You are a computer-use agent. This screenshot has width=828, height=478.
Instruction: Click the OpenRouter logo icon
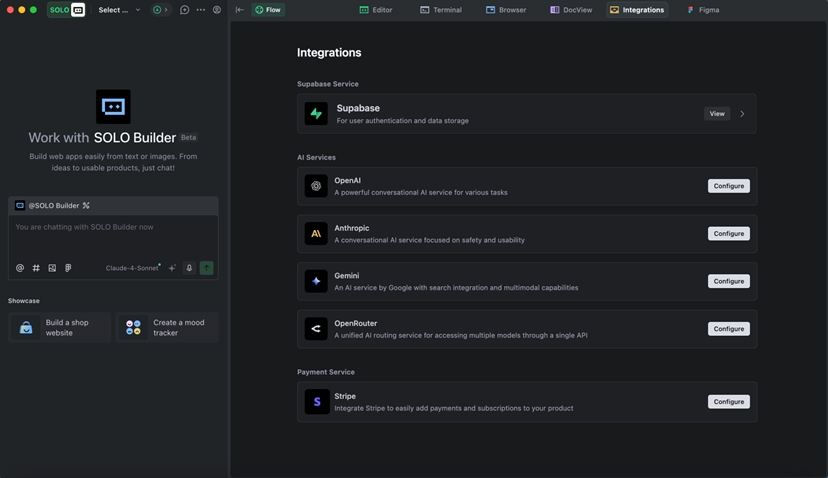coord(316,329)
